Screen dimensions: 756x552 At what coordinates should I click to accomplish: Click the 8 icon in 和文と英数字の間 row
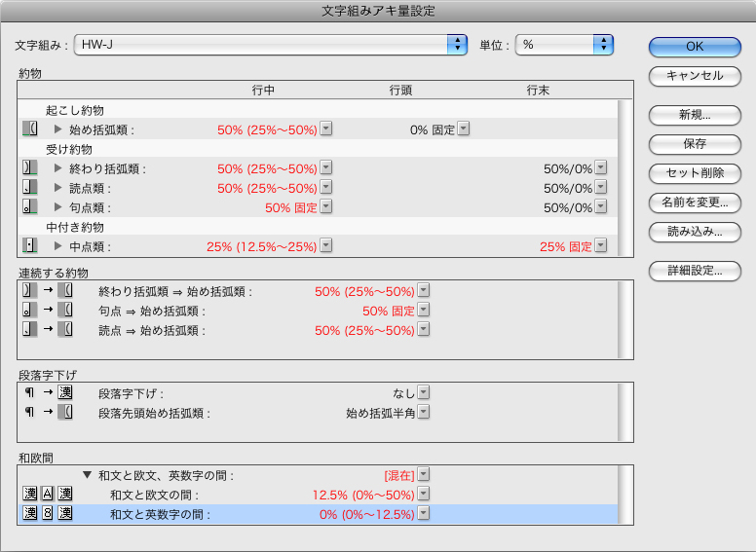(x=47, y=513)
